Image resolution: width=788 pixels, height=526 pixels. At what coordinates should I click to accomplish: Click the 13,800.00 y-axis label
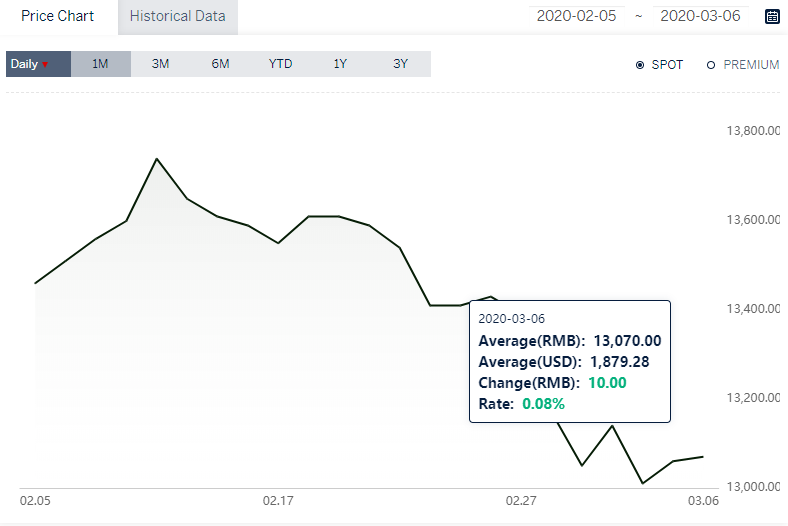point(753,131)
